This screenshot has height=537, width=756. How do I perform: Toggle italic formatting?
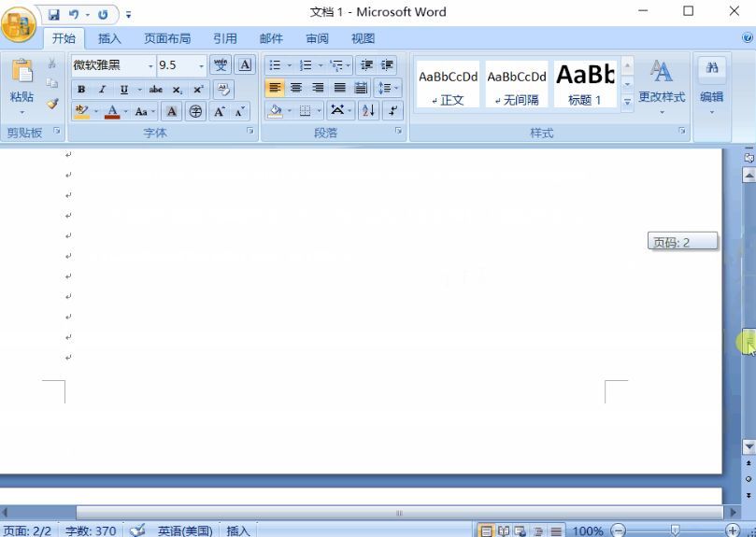tap(102, 89)
